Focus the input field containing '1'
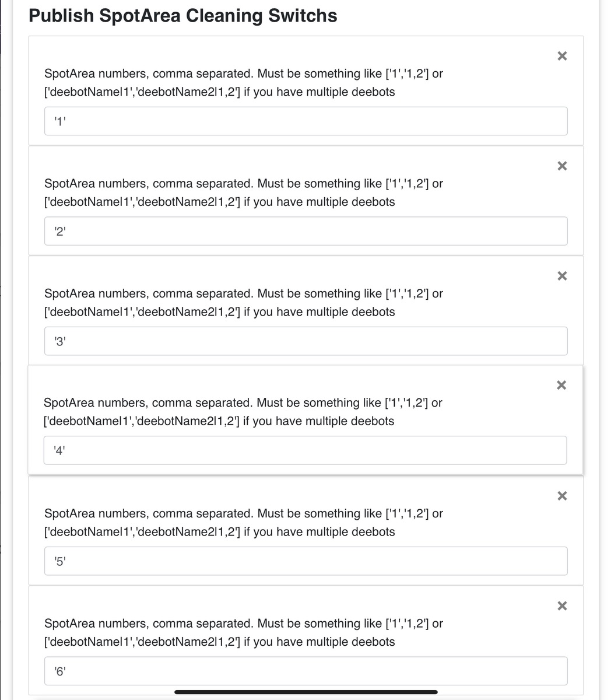 (x=305, y=121)
